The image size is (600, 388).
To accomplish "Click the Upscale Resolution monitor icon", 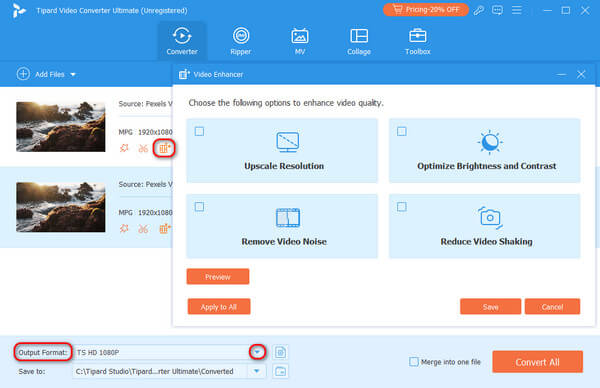I will 287,142.
